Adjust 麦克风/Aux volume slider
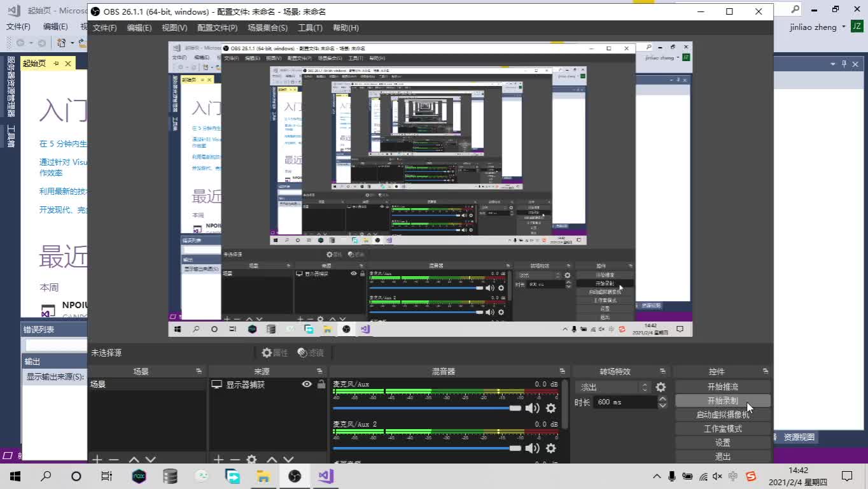The height and width of the screenshot is (489, 868). point(427,408)
